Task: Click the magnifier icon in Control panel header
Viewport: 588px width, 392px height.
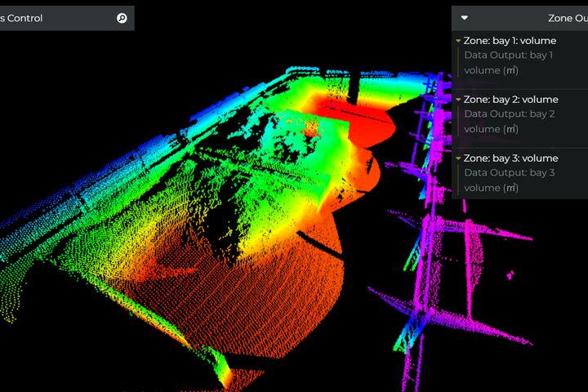Action: 122,18
